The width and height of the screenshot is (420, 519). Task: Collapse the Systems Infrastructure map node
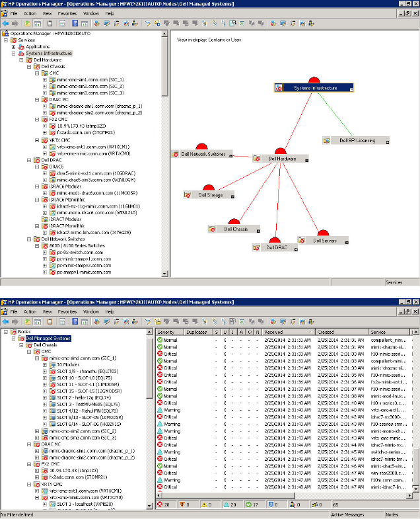click(351, 90)
